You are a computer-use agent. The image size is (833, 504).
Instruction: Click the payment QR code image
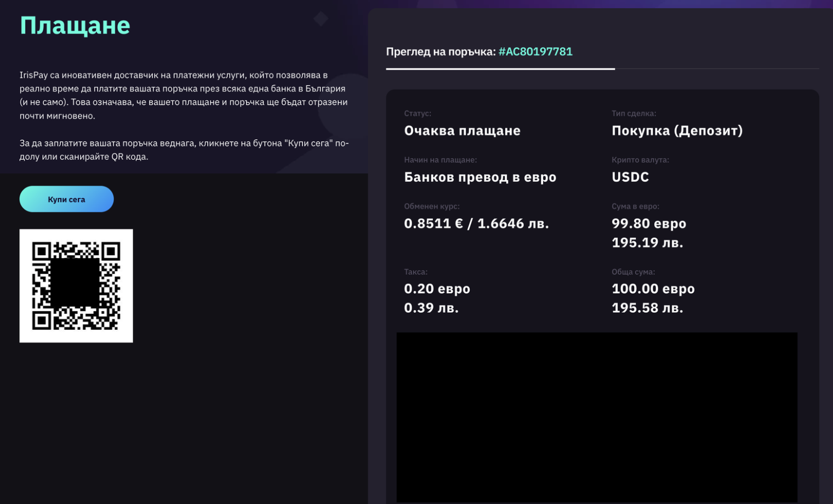tap(76, 286)
